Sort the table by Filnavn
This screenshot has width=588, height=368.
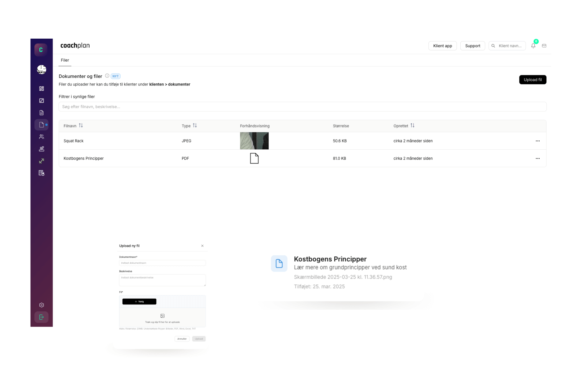[81, 125]
